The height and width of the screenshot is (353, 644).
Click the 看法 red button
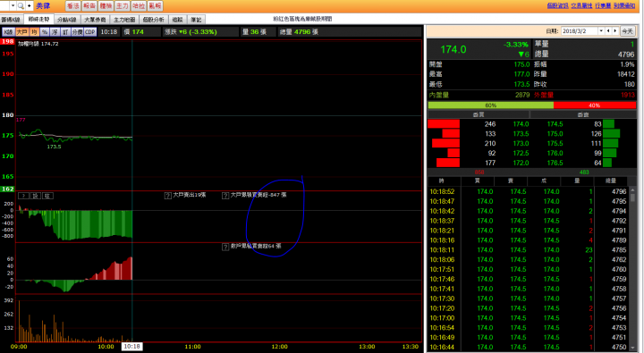coord(73,5)
